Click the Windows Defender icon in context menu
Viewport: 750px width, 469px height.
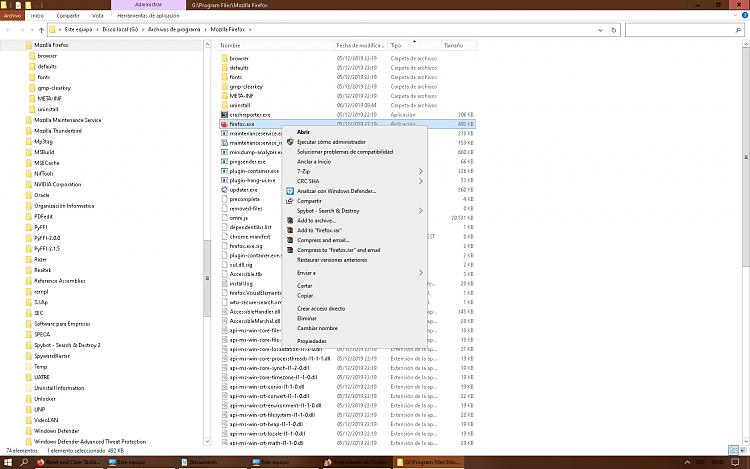pos(290,191)
